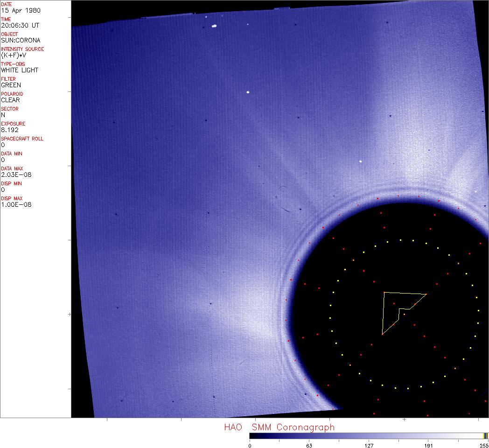This screenshot has height=448, width=489.
Task: Click the 63 tick label under the color bar
Action: point(308,445)
